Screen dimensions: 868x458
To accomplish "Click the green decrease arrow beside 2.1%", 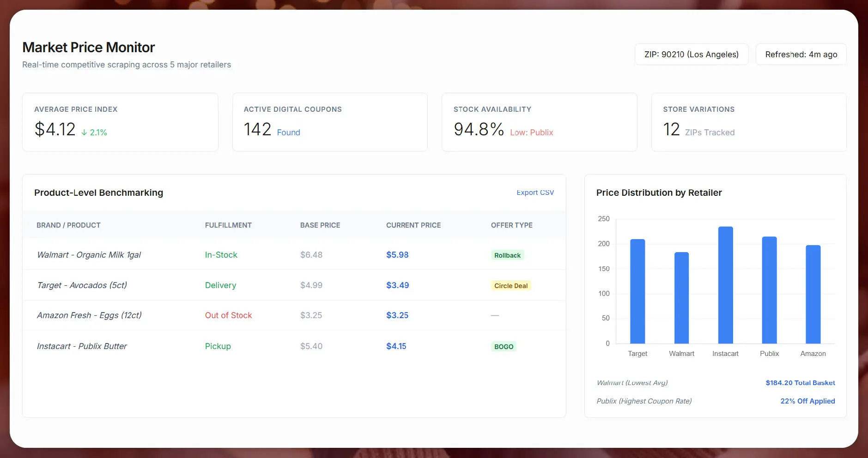I will tap(84, 132).
